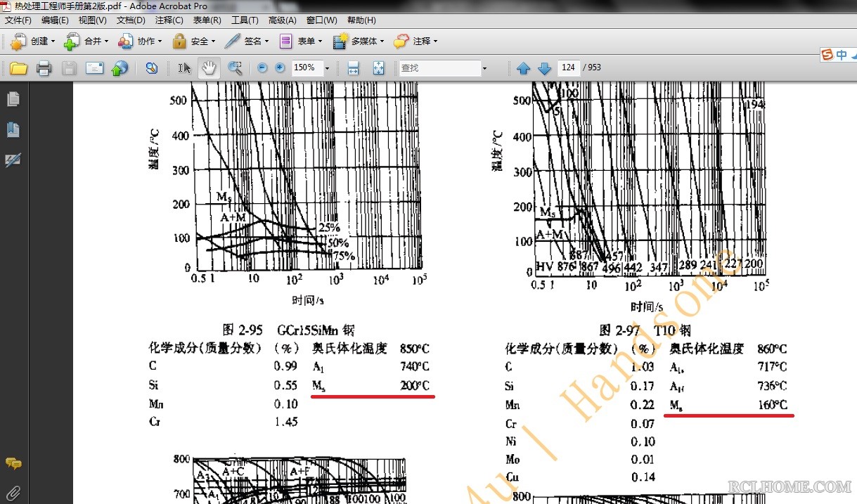Viewport: 857px width, 504px height.
Task: Go to previous page with up arrow
Action: point(523,68)
